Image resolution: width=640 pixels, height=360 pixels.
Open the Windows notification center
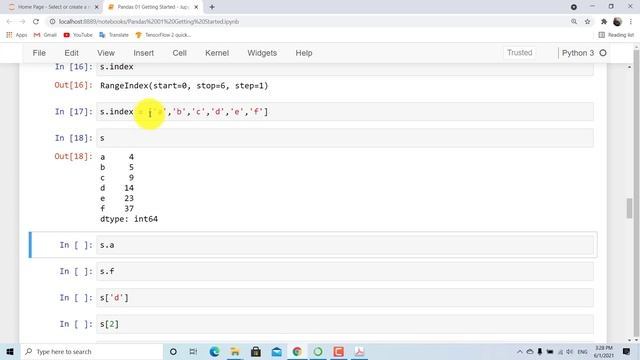point(627,351)
